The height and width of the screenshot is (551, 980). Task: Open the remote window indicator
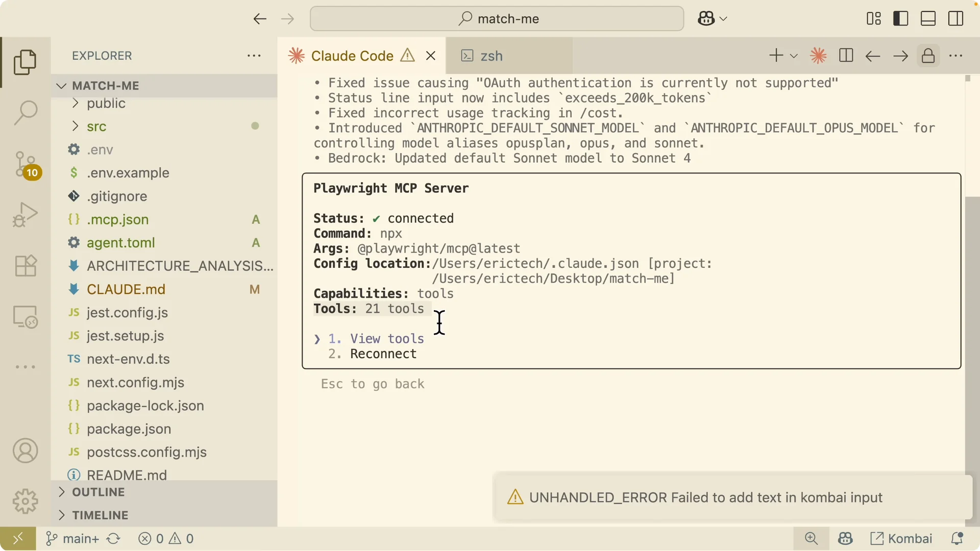click(x=18, y=539)
